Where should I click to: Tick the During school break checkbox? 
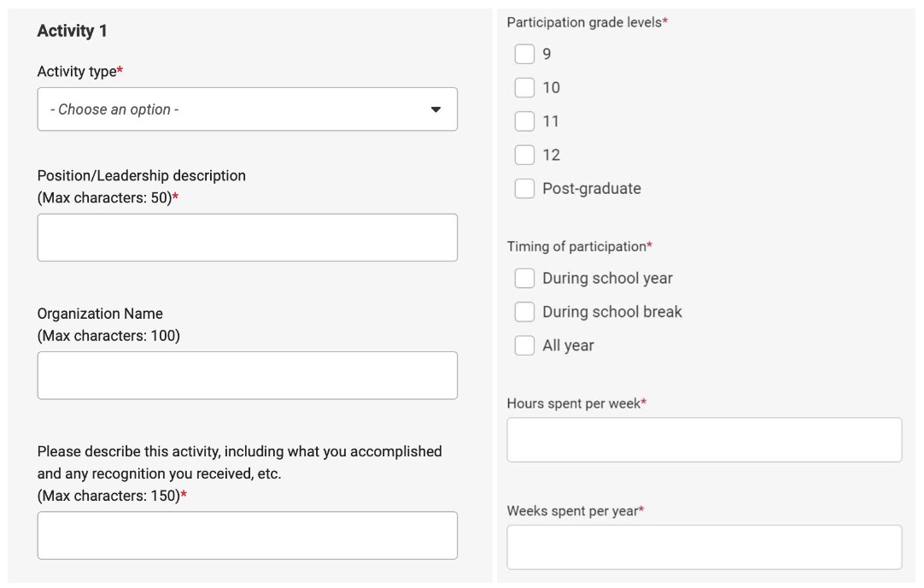tap(524, 311)
